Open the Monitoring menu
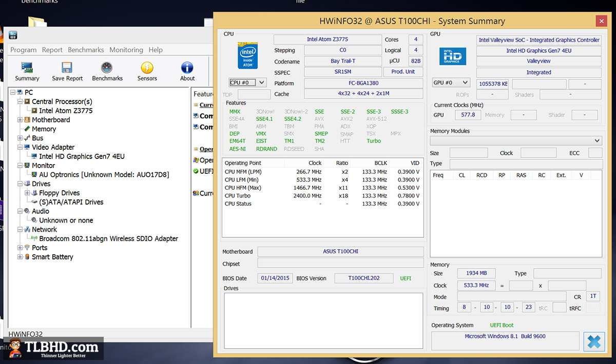This screenshot has width=616, height=364. pos(126,50)
